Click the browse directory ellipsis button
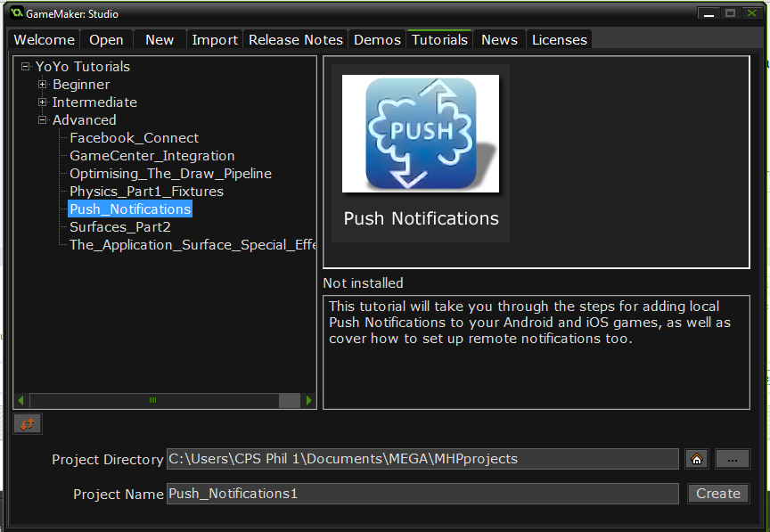770x532 pixels. click(733, 459)
